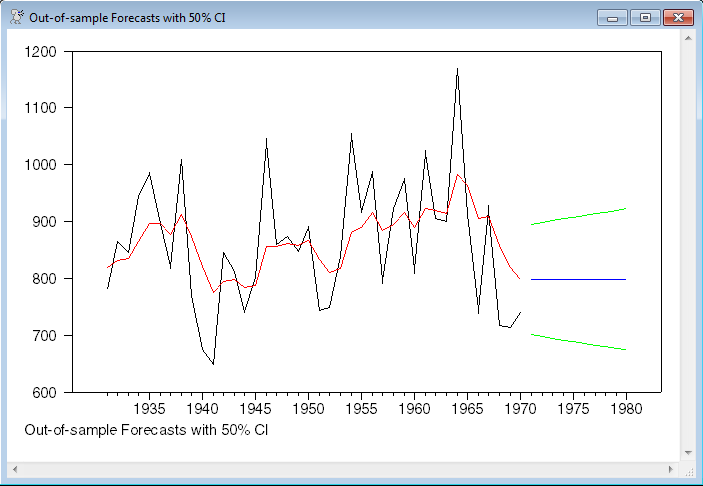Click the horizontal scrollbar track
The height and width of the screenshot is (486, 703).
[343, 468]
